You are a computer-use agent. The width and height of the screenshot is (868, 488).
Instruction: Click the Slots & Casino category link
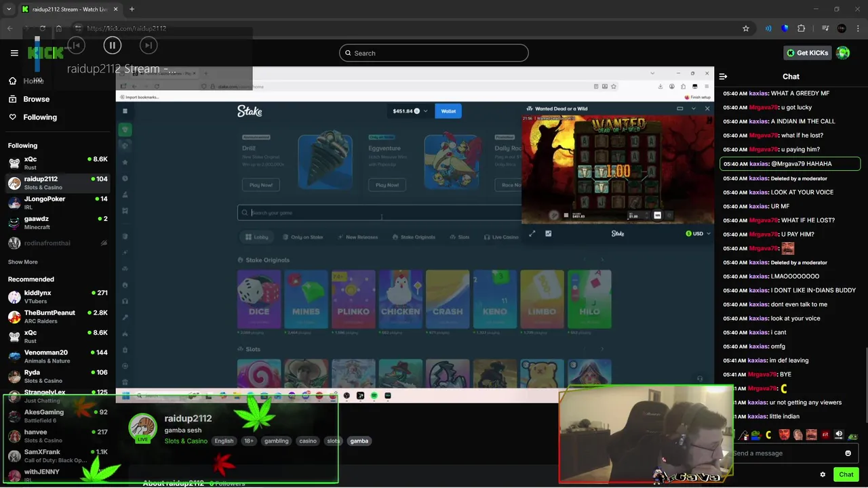pyautogui.click(x=186, y=441)
